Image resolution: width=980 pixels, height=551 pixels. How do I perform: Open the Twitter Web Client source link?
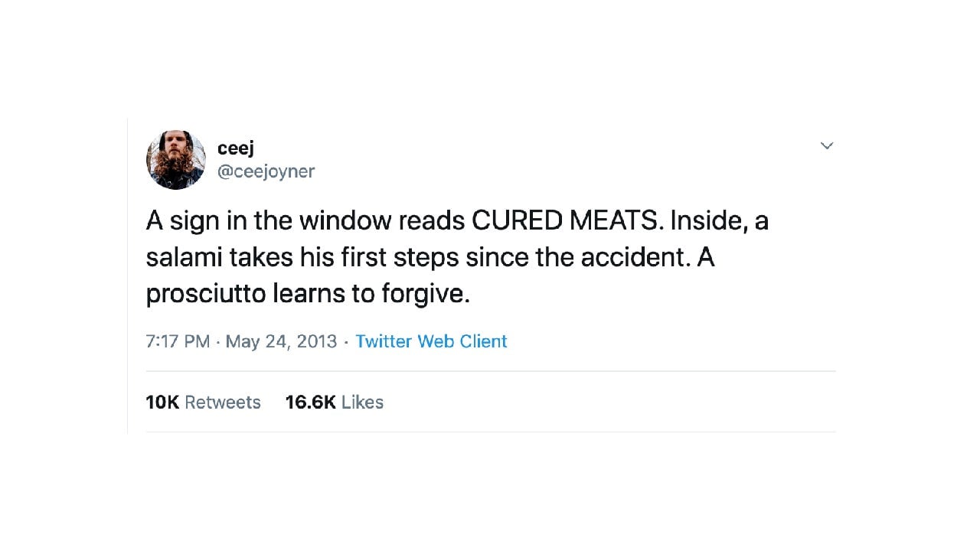[431, 341]
